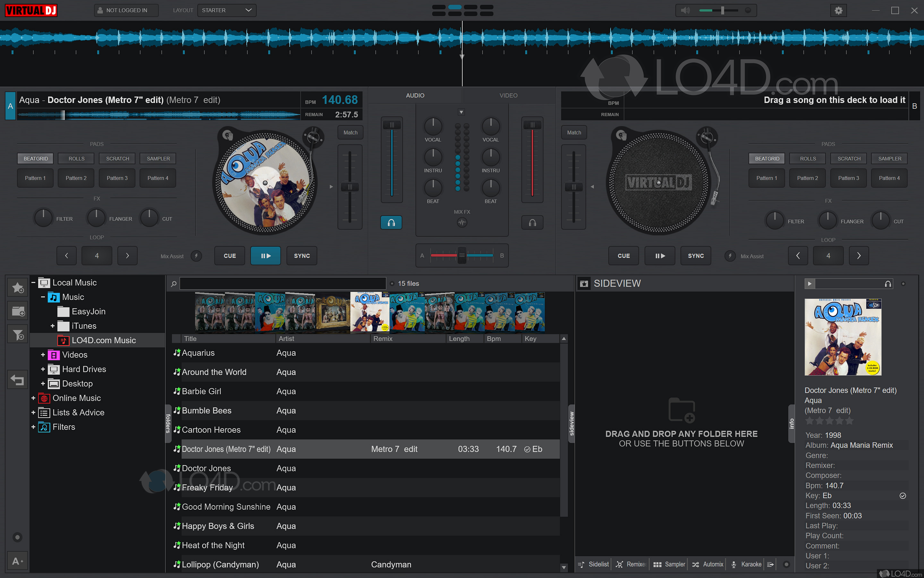Click the master volume speaker icon
Screen dimensions: 924x578
(685, 10)
